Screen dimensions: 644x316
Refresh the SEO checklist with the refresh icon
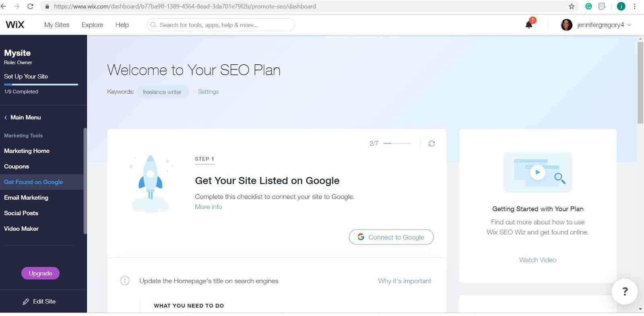(x=431, y=143)
